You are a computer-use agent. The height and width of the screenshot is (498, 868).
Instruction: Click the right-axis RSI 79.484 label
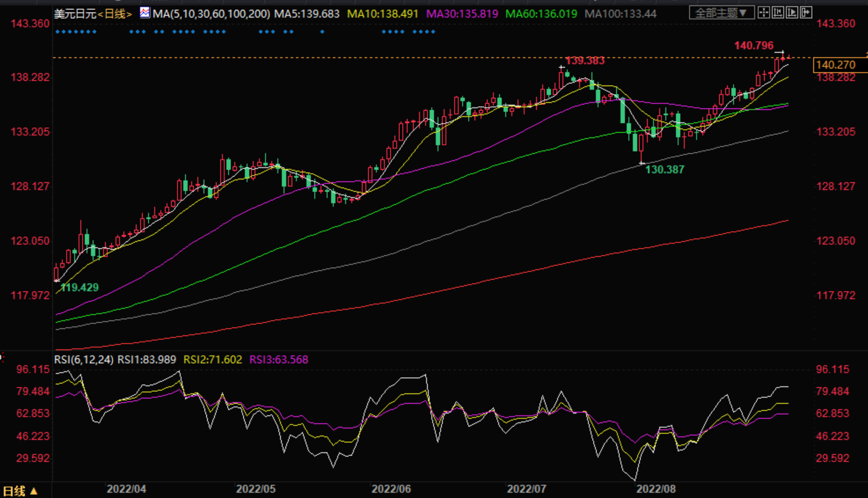click(833, 391)
